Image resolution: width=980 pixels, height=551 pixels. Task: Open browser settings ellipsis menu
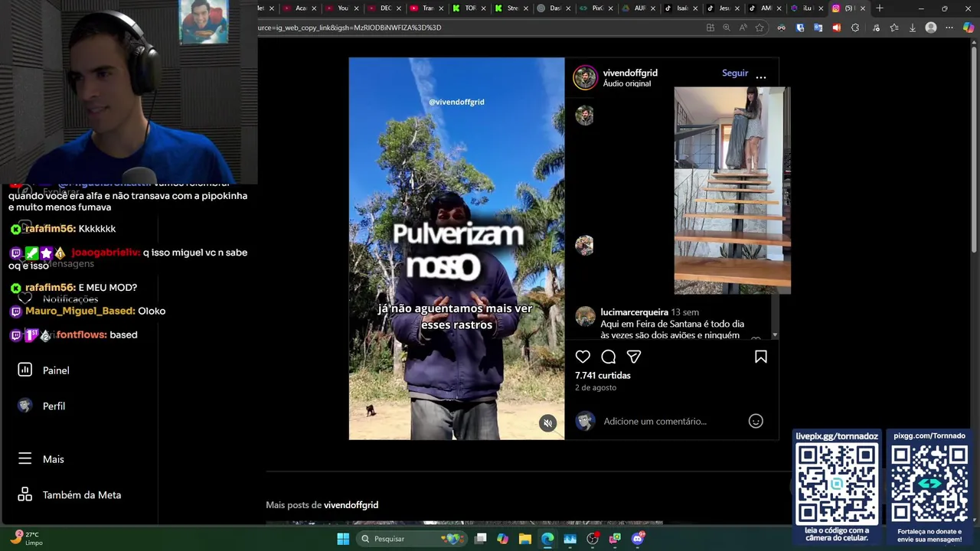(x=949, y=28)
